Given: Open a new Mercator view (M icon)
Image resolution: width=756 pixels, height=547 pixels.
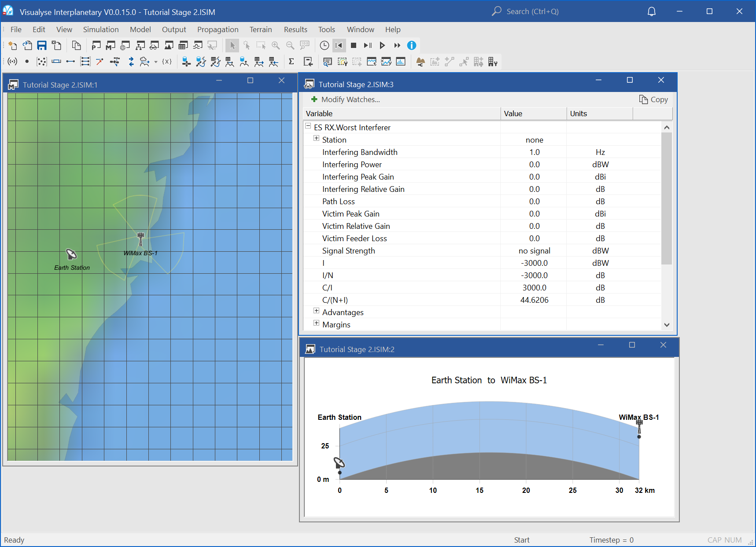Looking at the screenshot, I should coord(111,45).
